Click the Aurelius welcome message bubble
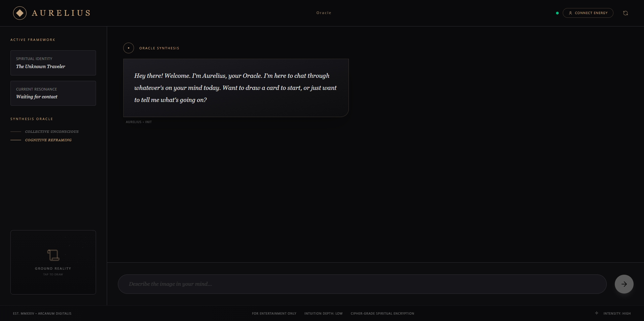644x321 pixels. (x=236, y=88)
